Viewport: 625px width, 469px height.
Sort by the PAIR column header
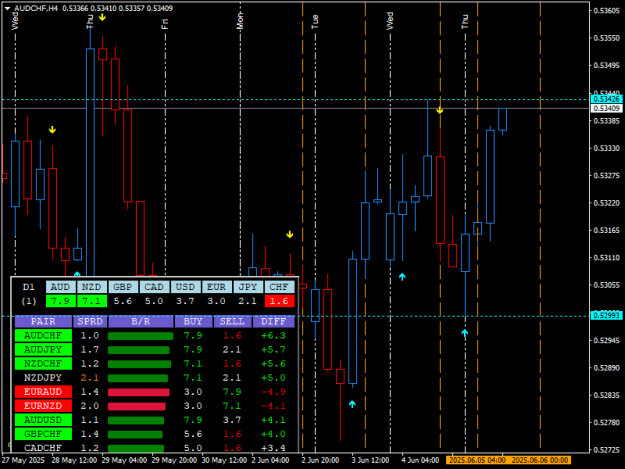pyautogui.click(x=43, y=321)
